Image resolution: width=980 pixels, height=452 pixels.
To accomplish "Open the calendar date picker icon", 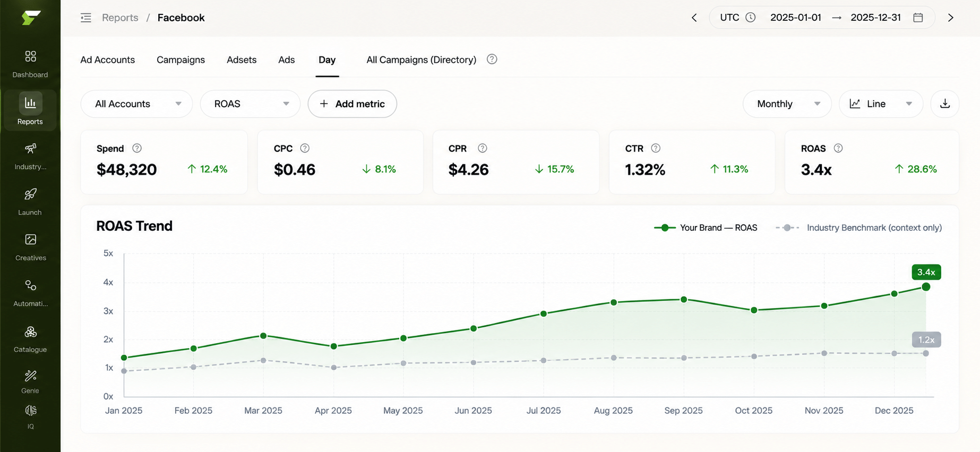I will pos(918,18).
